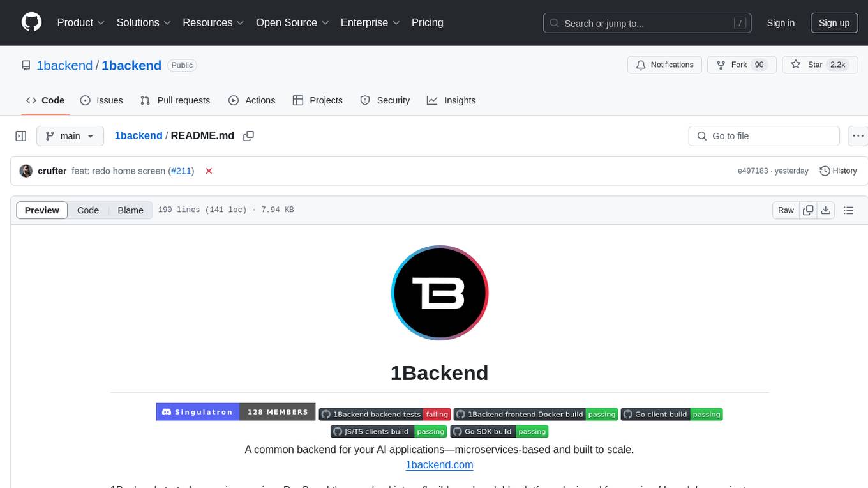Click the Notifications bell button
The image size is (868, 488).
pyautogui.click(x=664, y=65)
